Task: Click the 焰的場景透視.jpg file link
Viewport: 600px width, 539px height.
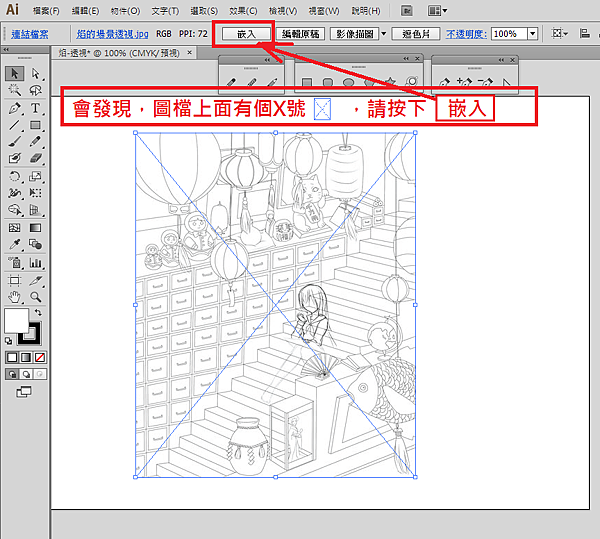Action: [x=112, y=34]
